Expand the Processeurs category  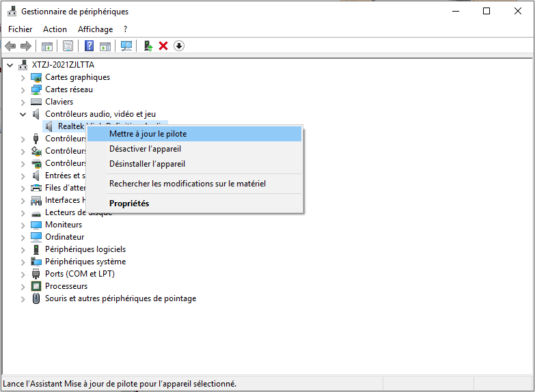[23, 287]
